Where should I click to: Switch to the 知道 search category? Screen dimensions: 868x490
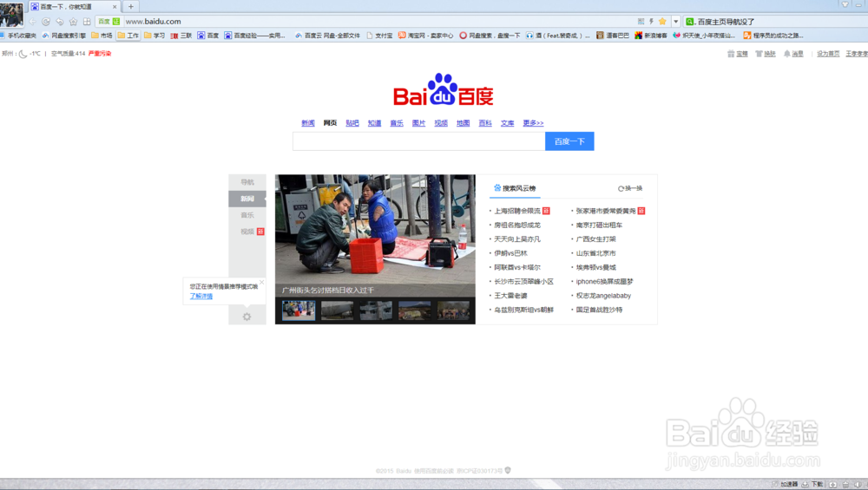tap(374, 123)
